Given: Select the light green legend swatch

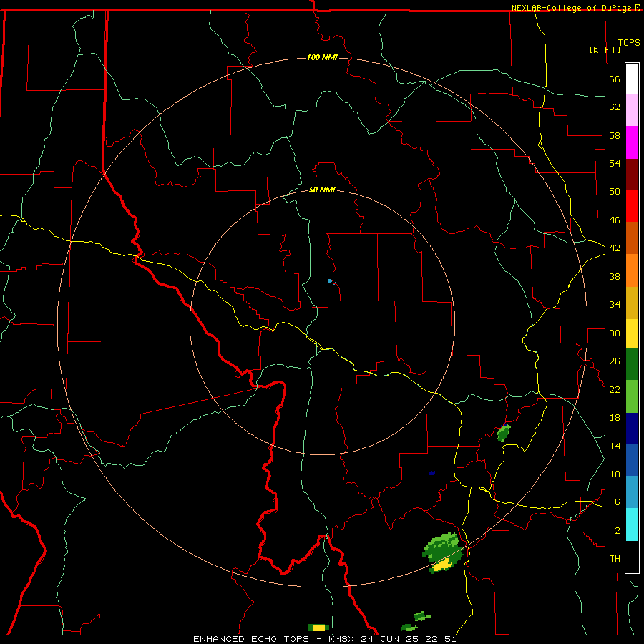Looking at the screenshot, I should coord(632,396).
